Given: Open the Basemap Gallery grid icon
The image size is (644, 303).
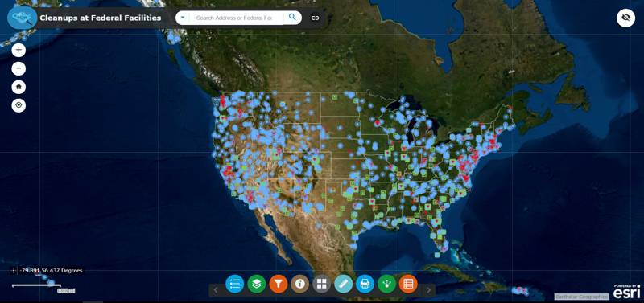Looking at the screenshot, I should pos(321,284).
